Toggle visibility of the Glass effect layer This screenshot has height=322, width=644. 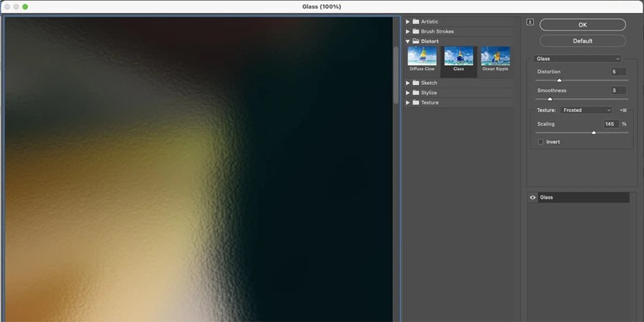(x=533, y=197)
